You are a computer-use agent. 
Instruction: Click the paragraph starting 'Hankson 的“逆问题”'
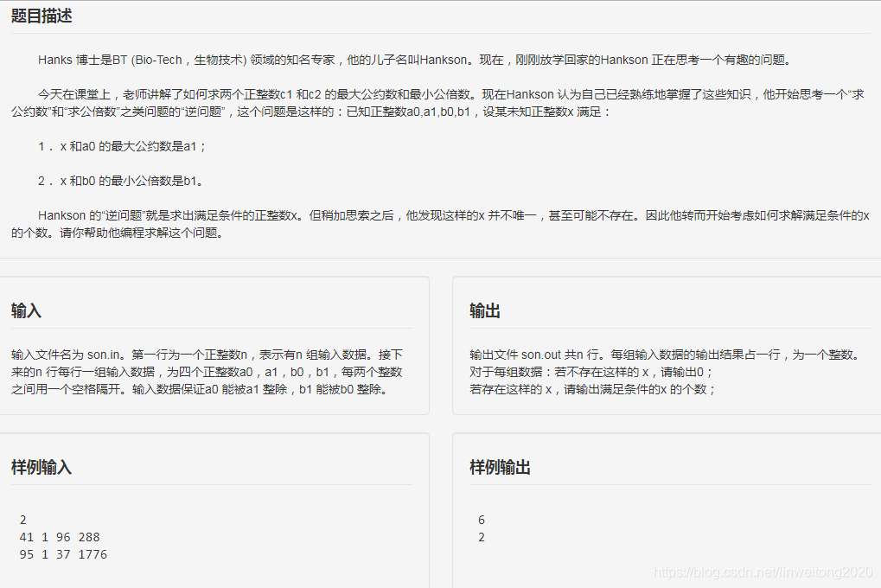[x=440, y=224]
